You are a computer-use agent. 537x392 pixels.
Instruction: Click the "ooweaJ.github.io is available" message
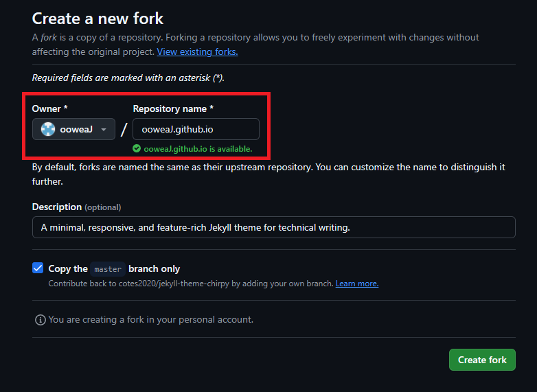click(x=198, y=148)
